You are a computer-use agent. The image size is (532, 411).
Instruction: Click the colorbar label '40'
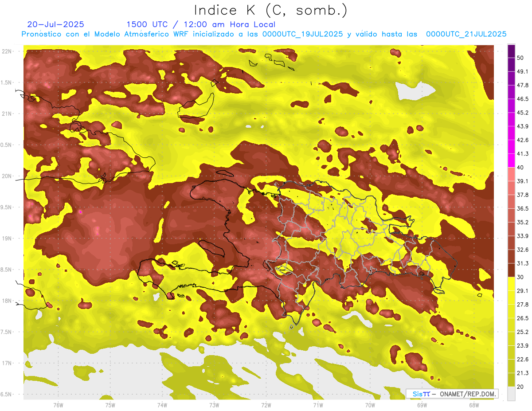point(520,167)
